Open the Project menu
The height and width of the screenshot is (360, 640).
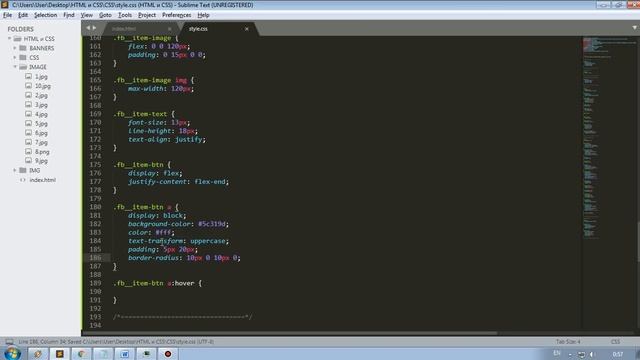(x=147, y=15)
